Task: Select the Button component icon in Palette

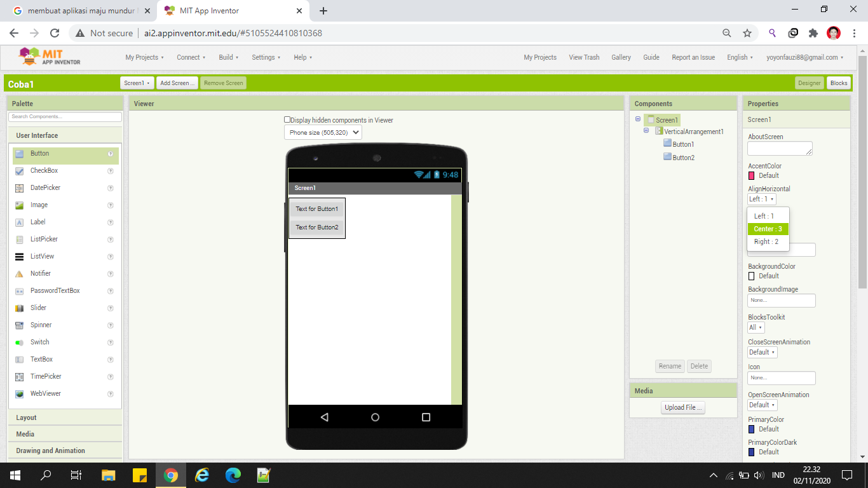Action: pos(20,154)
